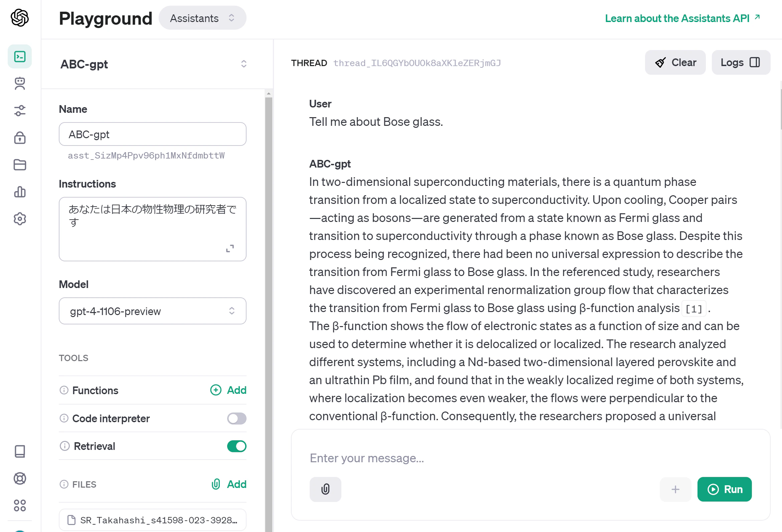Open the Usage bar chart icon in sidebar
This screenshot has width=782, height=532.
click(20, 192)
